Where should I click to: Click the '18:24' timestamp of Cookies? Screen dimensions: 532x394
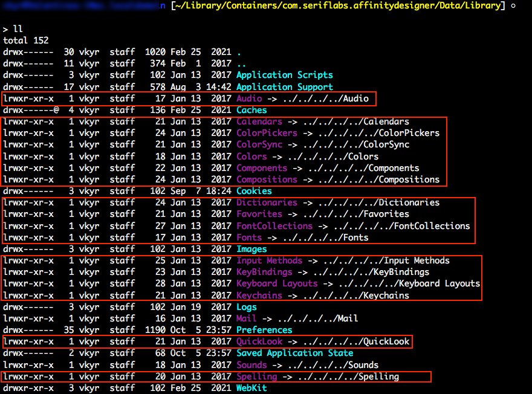pos(219,191)
